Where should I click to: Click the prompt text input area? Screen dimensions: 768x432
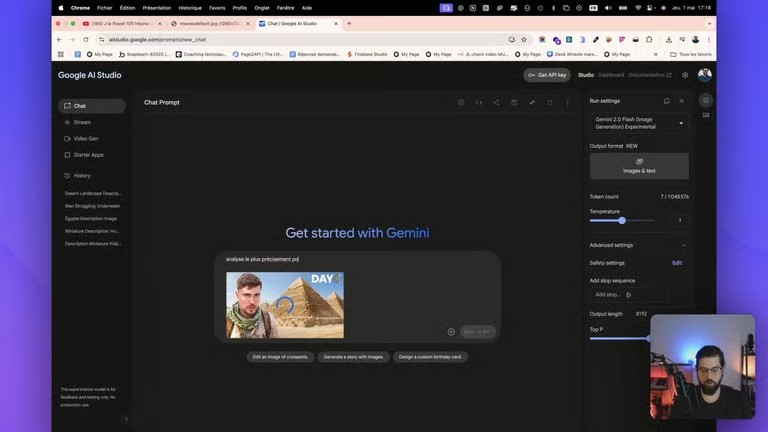coord(358,259)
